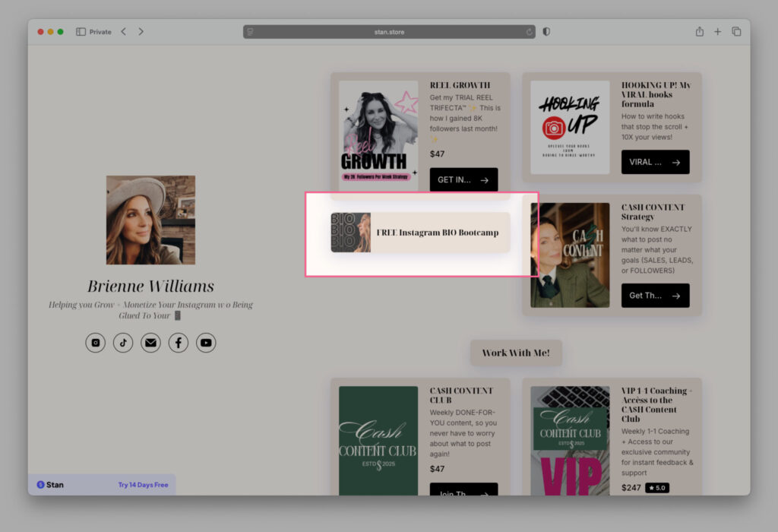778x532 pixels.
Task: Open the FREE Instagram BIO Bootcamp card
Action: (x=420, y=233)
